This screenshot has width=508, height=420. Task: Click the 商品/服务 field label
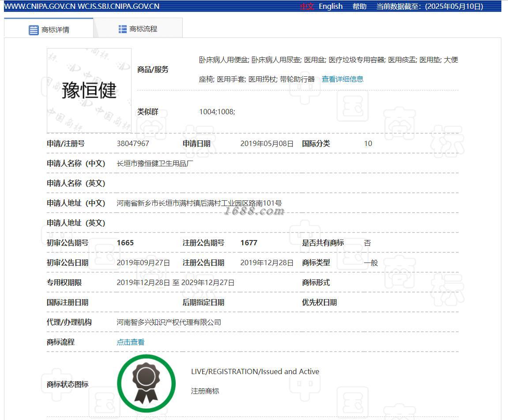153,69
